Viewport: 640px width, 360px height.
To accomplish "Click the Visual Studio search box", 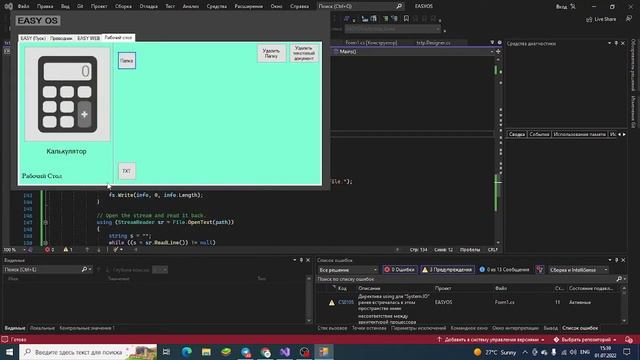I will click(360, 6).
